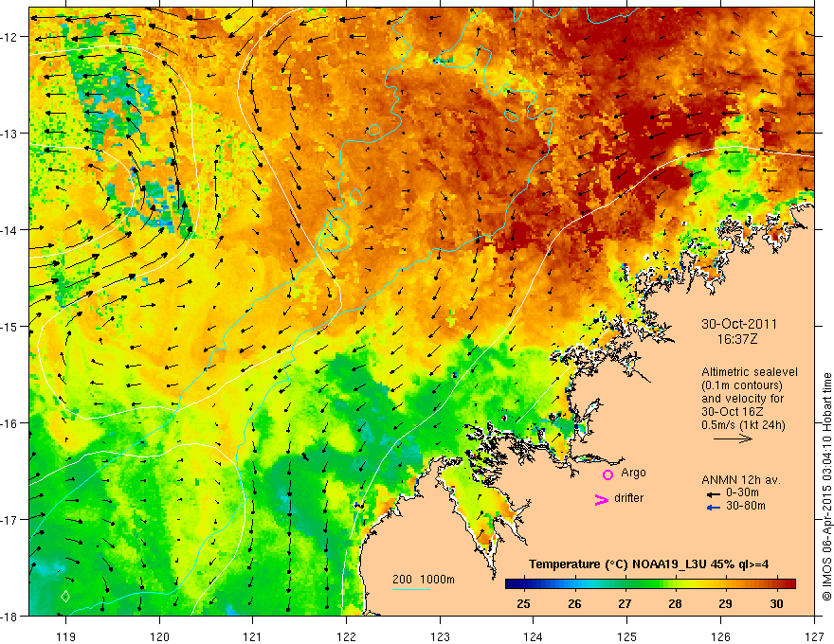Click the Temperature NOAA19_L3U title text
The height and width of the screenshot is (644, 834).
click(x=648, y=564)
